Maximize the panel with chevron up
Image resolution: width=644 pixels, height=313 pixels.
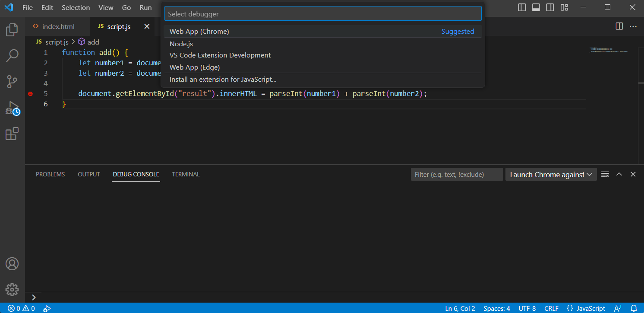(619, 174)
